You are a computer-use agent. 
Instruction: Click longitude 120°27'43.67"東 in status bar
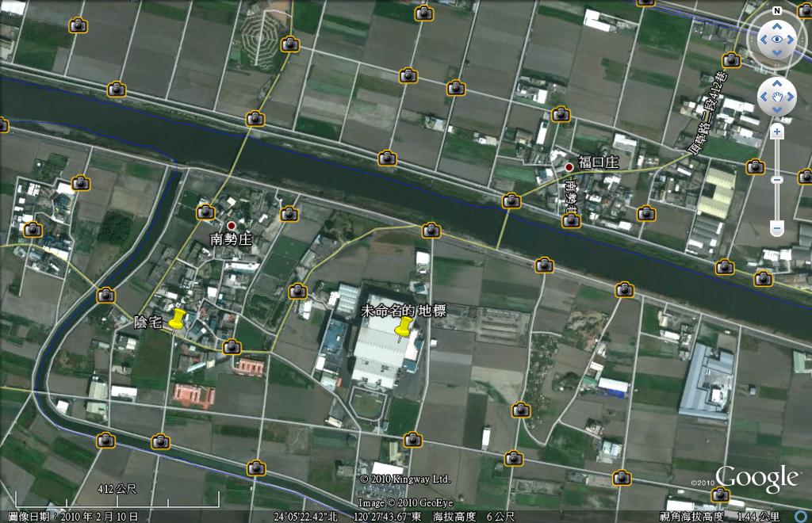387,517
